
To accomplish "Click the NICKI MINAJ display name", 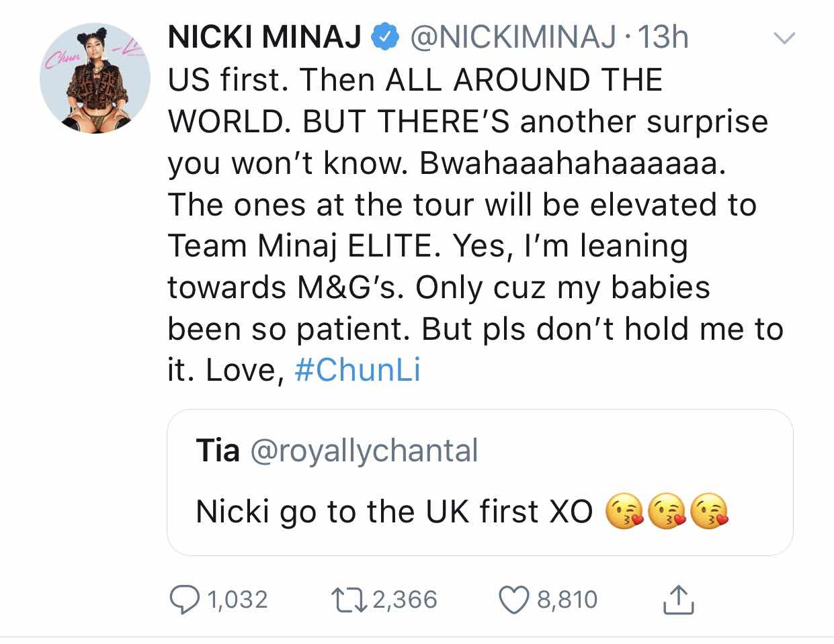I will [x=265, y=38].
